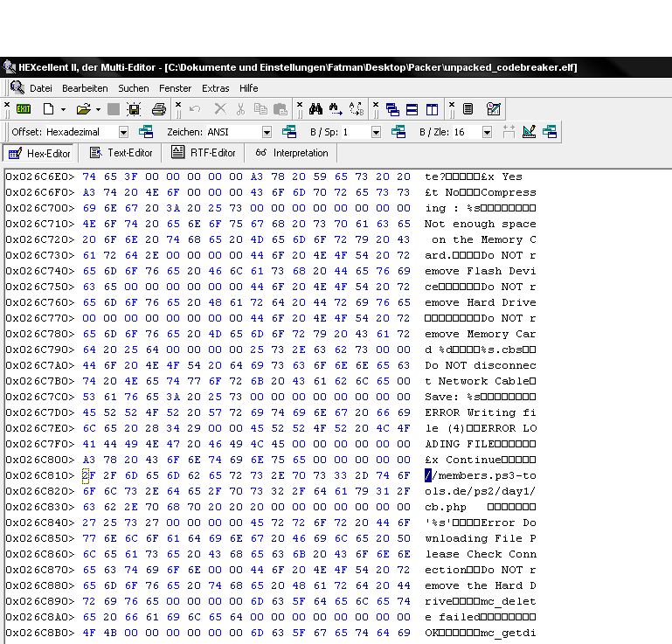
Task: Open the arrow beside the open folder icon
Action: tap(98, 110)
